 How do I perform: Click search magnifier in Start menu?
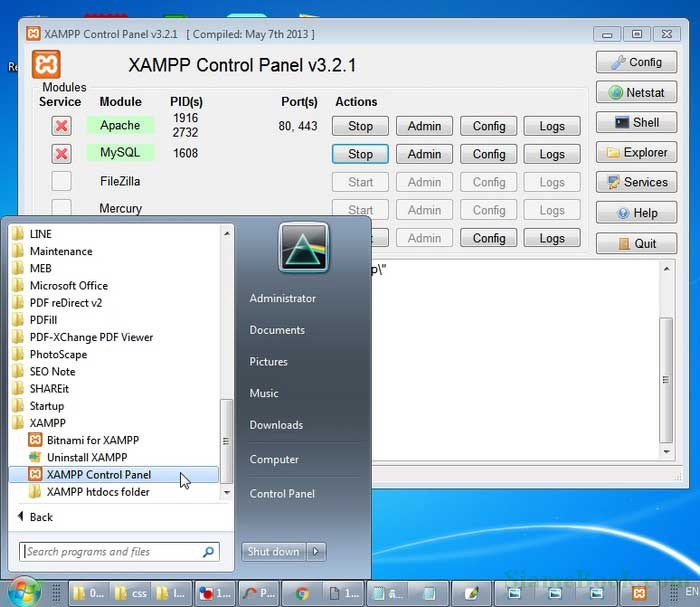208,552
